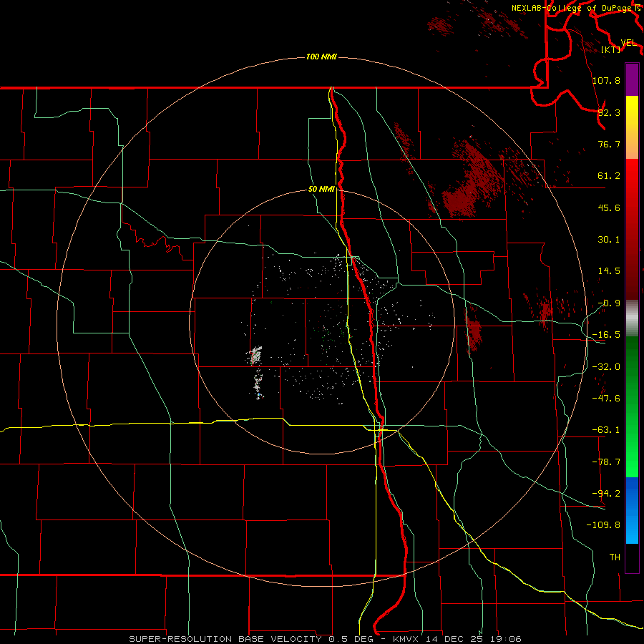
Task: Pick the gray near-zero segment of the color bar
Action: [632, 318]
